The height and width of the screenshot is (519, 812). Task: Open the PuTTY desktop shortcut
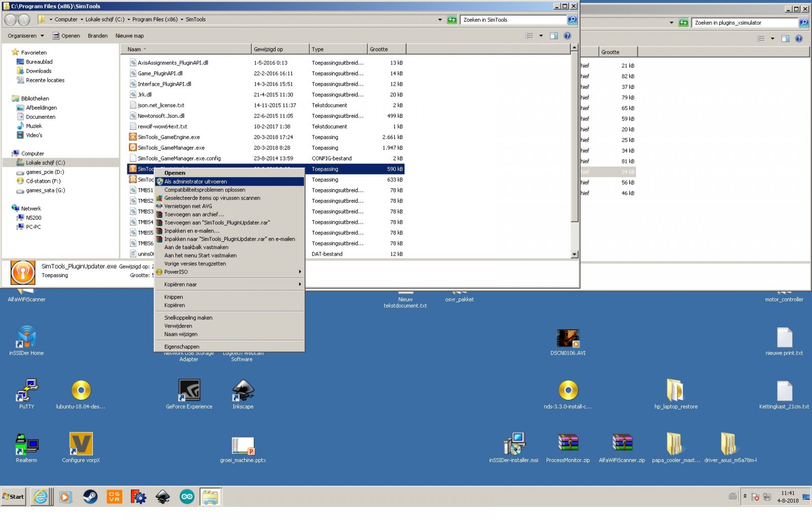pyautogui.click(x=26, y=394)
